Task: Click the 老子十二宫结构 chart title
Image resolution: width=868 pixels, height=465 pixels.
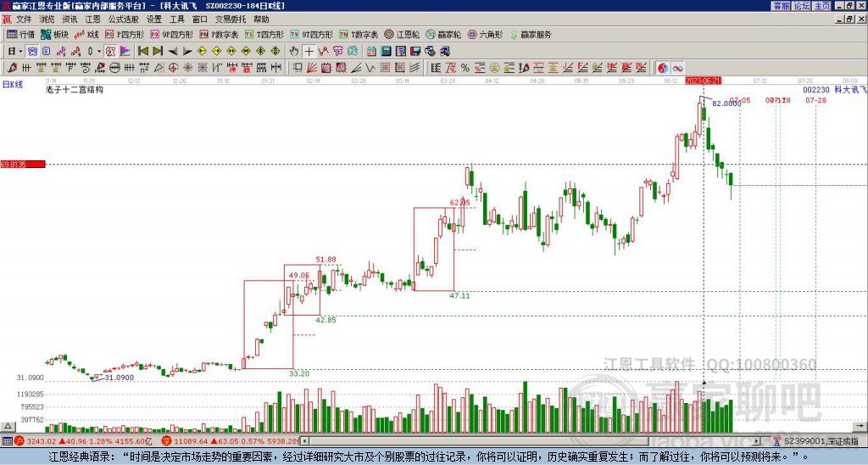Action: (75, 89)
